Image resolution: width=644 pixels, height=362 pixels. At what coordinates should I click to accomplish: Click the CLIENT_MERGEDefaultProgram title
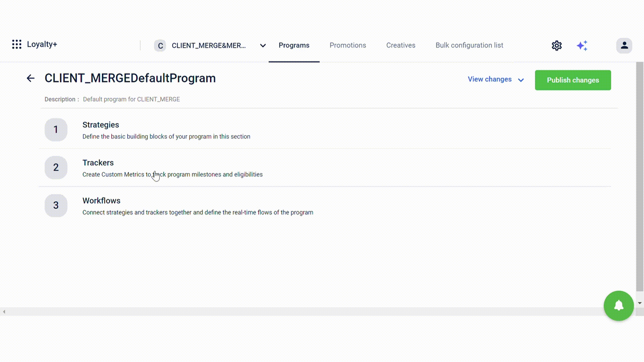click(x=130, y=78)
